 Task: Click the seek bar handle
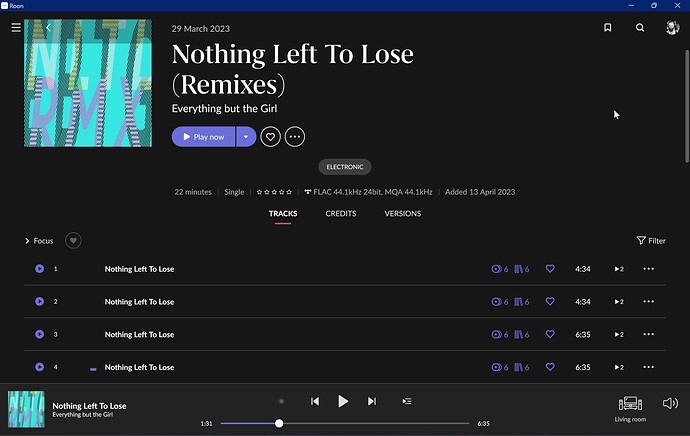coord(279,424)
